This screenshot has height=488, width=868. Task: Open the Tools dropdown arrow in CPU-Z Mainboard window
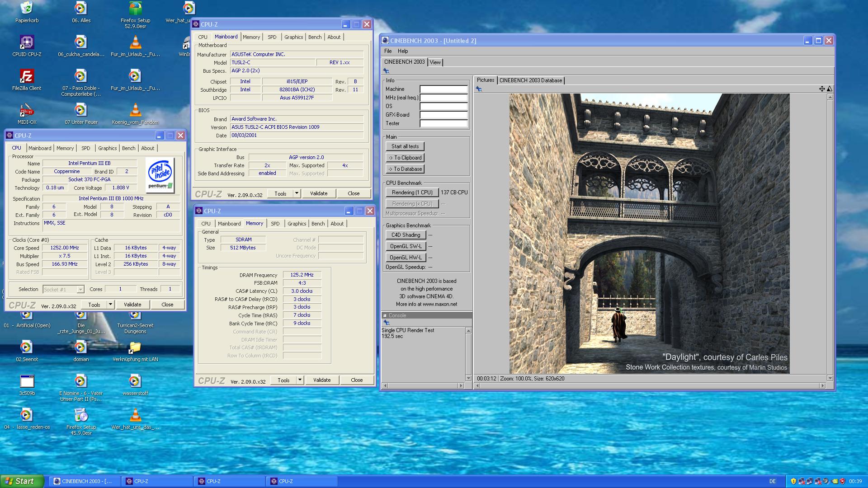[x=297, y=193]
